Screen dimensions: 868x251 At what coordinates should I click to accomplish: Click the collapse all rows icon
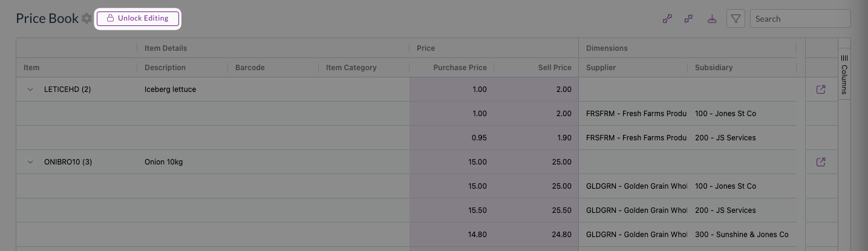(x=688, y=19)
